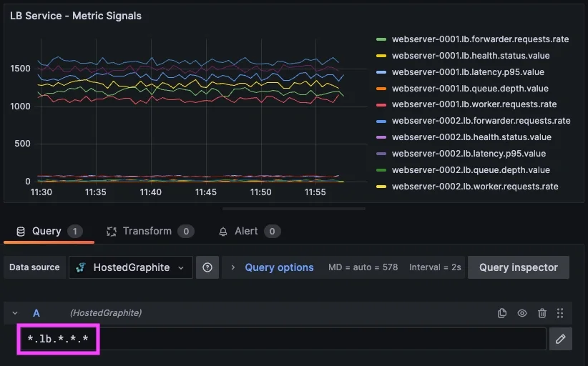Select legend entry webserver-0001.lb.queue.depth.value
This screenshot has height=366, width=588.
pyautogui.click(x=470, y=89)
